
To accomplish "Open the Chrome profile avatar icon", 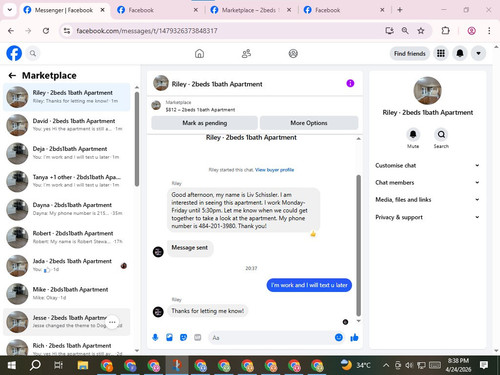I will pos(471,31).
